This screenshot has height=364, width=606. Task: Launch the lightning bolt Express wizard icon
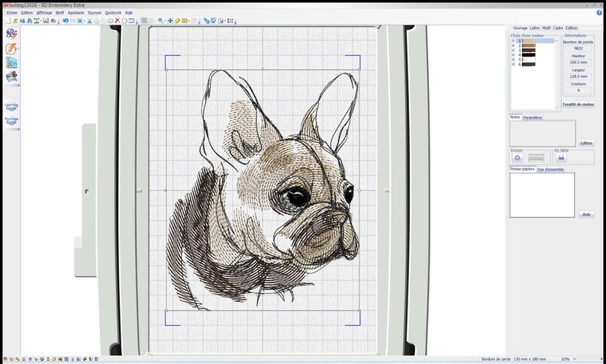[11, 49]
